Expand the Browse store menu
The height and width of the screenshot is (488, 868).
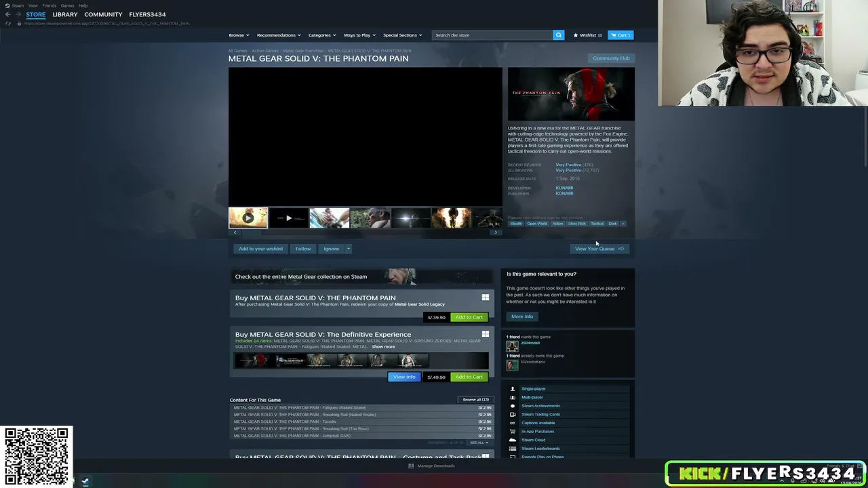pos(239,35)
